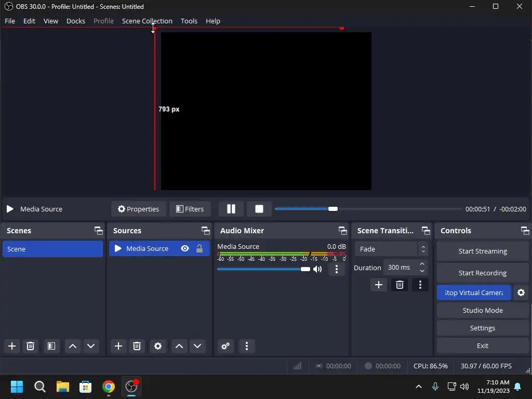Open Windows Start menu
The image size is (532, 399).
point(17,387)
